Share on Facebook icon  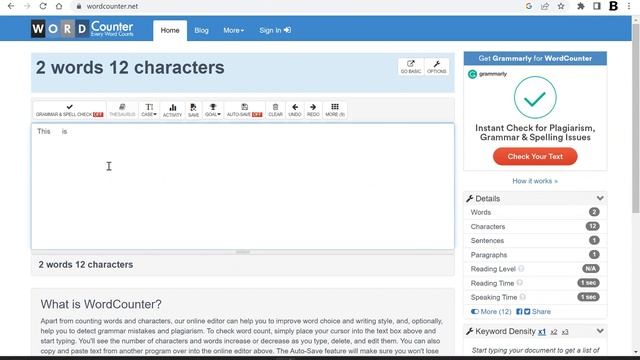coord(519,311)
